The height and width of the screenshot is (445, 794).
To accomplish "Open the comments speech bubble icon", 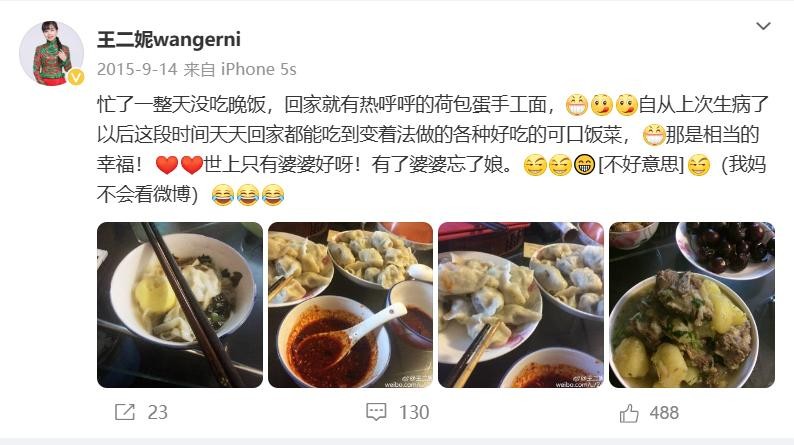I will coord(376,412).
